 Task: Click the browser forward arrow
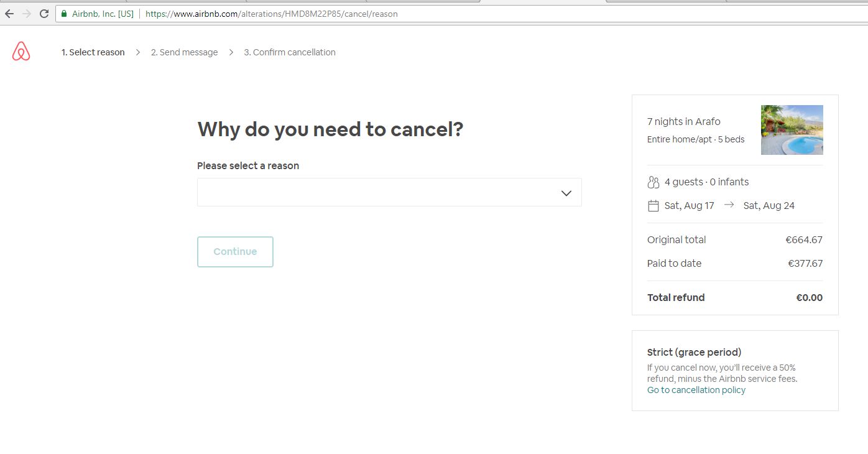tap(25, 12)
